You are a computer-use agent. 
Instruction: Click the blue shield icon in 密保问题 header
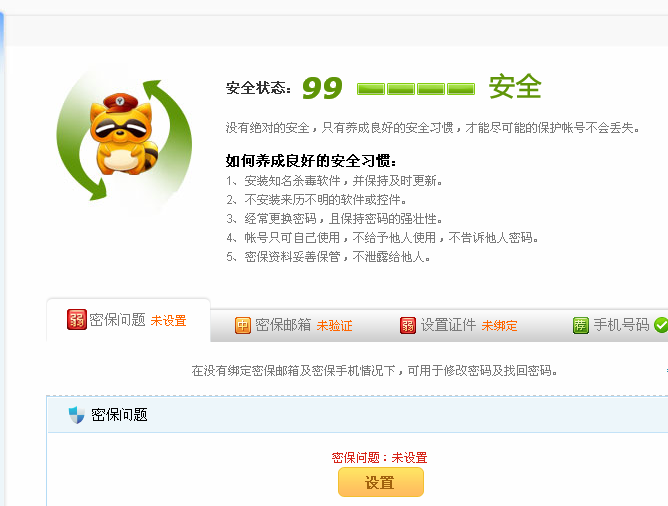[77, 415]
